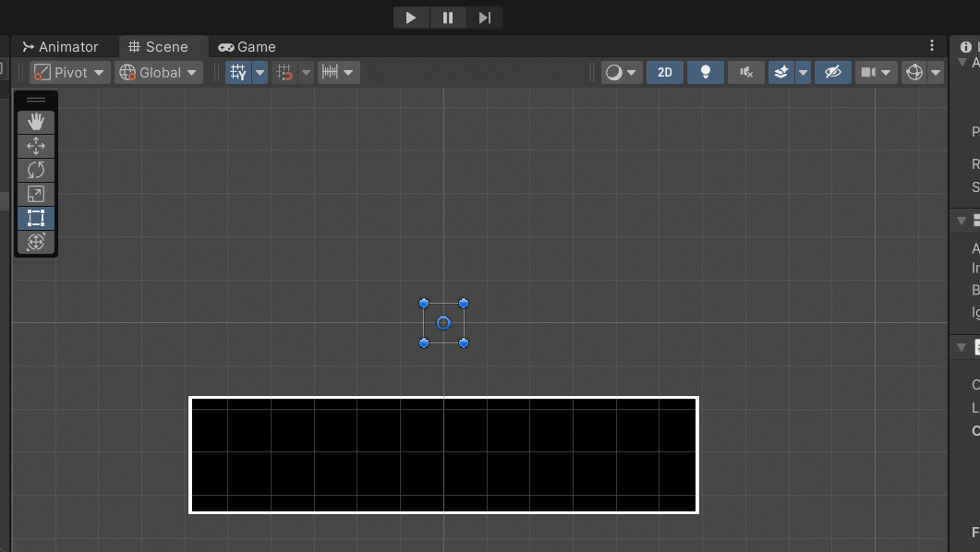Toggle scene lighting with the lightbulb
980x552 pixels.
coord(706,73)
